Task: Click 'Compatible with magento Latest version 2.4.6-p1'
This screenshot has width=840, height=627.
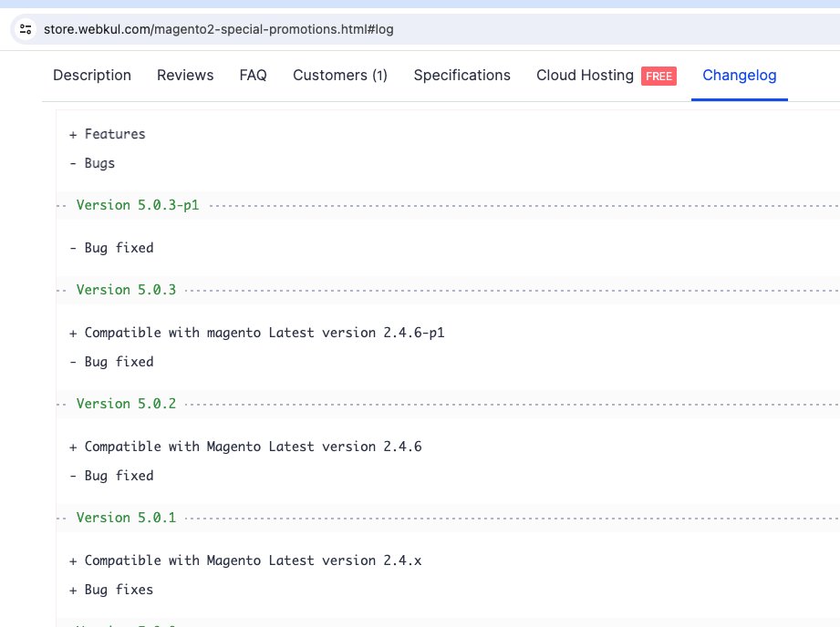Action: coord(264,333)
